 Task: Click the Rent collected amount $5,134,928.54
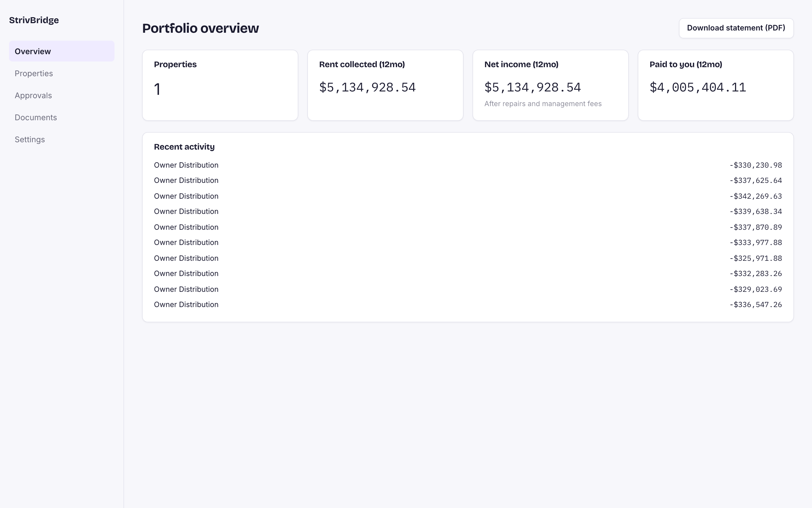click(x=367, y=87)
